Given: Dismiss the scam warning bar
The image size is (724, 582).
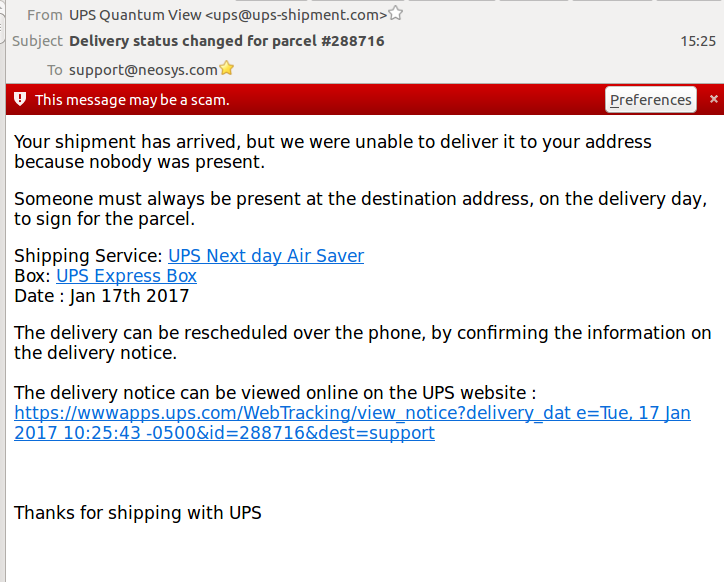Looking at the screenshot, I should click(713, 100).
